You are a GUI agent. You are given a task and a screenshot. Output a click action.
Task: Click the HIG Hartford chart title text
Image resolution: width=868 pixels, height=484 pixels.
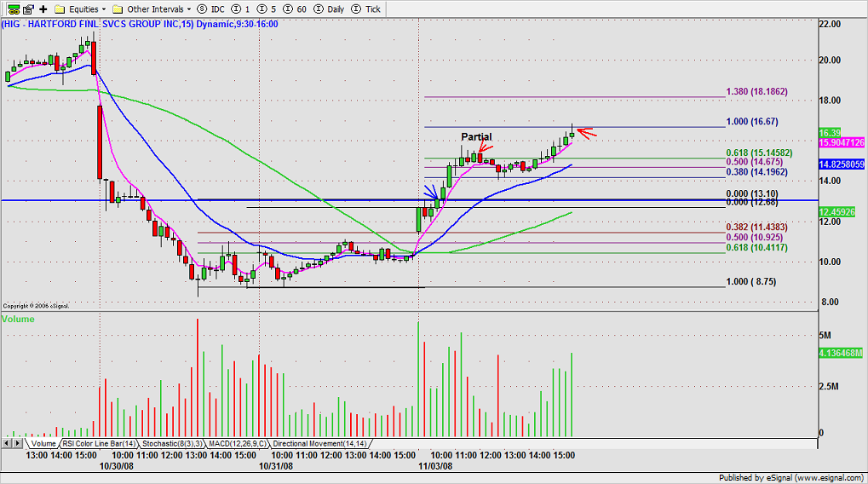tap(140, 24)
